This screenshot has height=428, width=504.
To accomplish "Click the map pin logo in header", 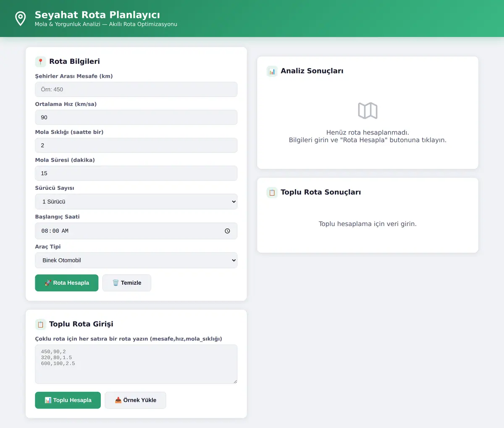I will 20,18.
